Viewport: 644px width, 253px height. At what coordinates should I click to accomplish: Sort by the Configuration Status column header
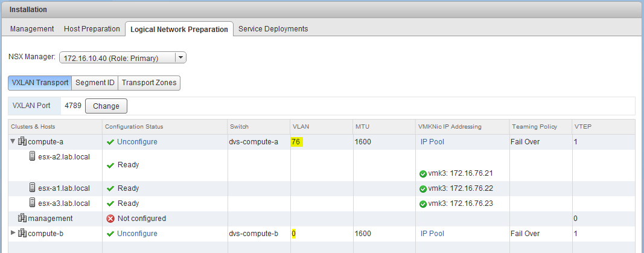point(134,126)
